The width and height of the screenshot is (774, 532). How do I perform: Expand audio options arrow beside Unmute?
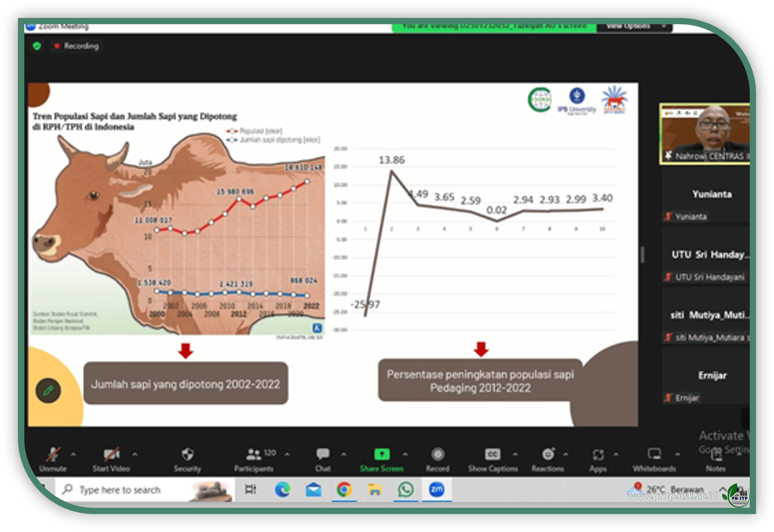(x=73, y=454)
